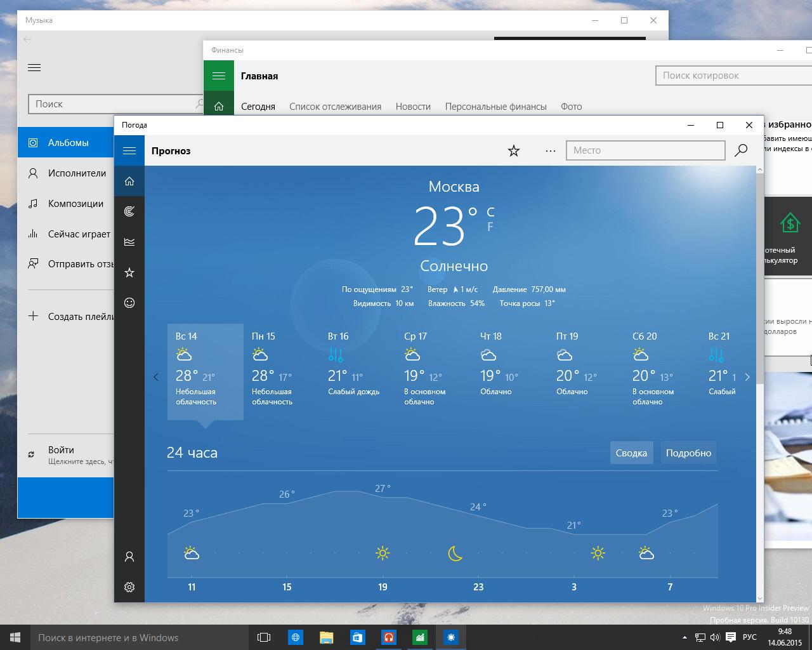Focus Поиск котировок field in Finance
Screen dimensions: 812x650
coord(733,76)
